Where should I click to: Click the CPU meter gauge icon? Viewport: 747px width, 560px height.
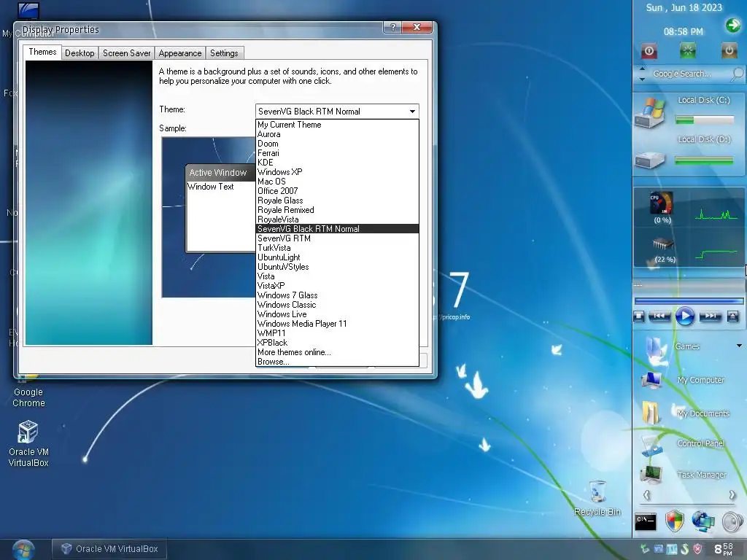tap(662, 203)
